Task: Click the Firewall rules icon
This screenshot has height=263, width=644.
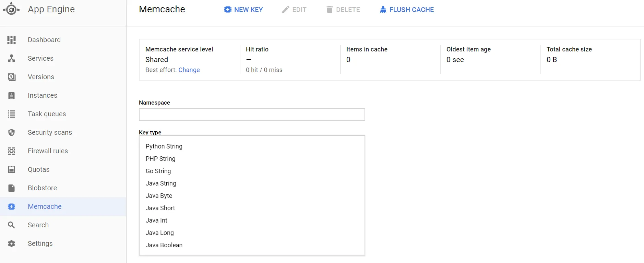Action: [x=12, y=151]
